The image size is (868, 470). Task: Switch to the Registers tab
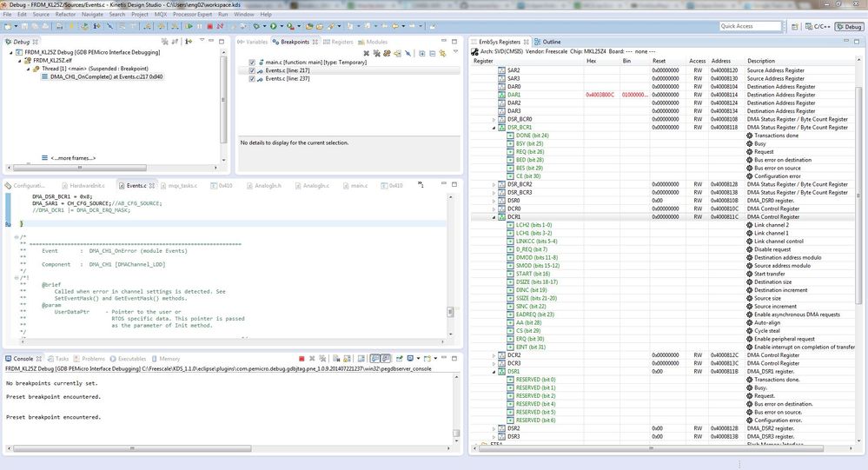338,42
